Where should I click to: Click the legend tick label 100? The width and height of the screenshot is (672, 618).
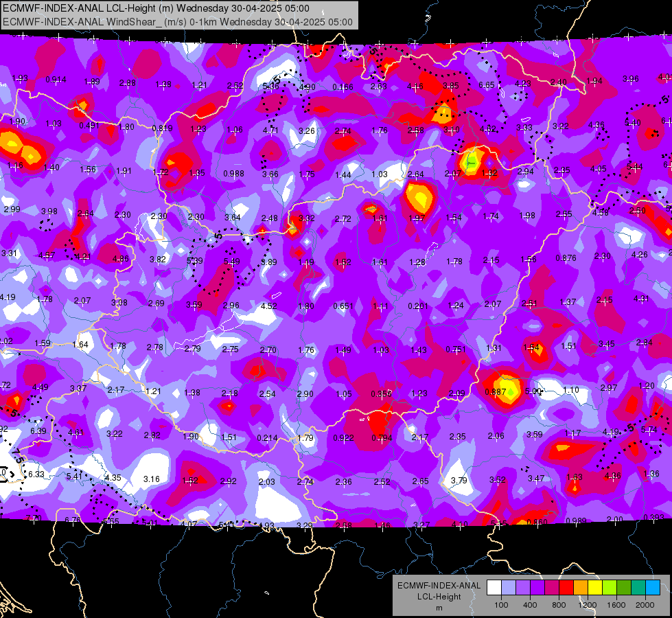pyautogui.click(x=501, y=605)
